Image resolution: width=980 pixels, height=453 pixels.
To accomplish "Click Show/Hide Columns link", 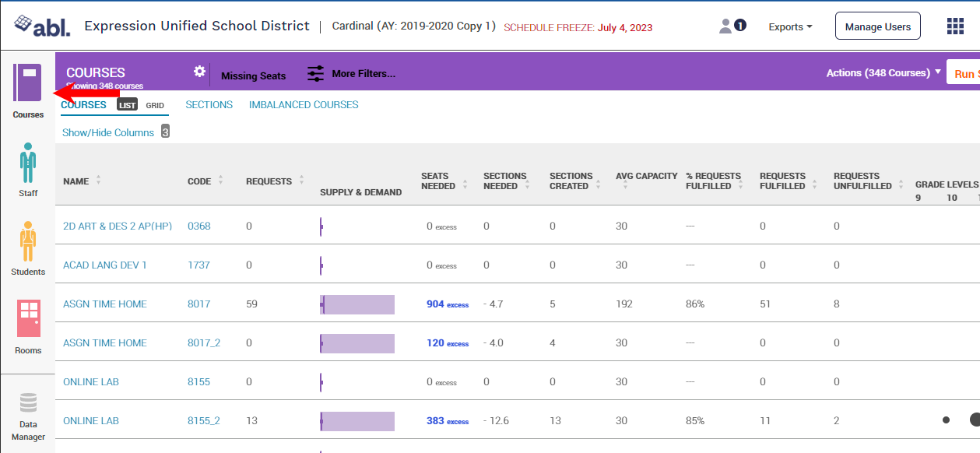I will pos(108,132).
